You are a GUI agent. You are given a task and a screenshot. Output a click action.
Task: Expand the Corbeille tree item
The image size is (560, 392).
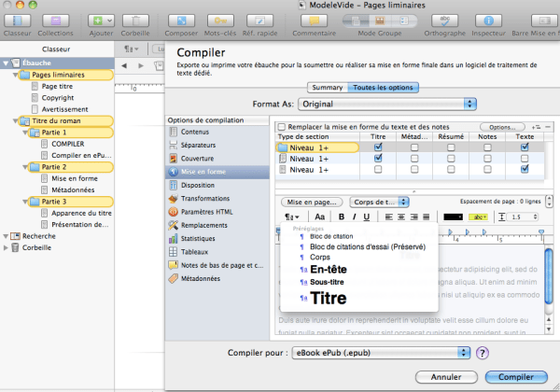[x=6, y=247]
